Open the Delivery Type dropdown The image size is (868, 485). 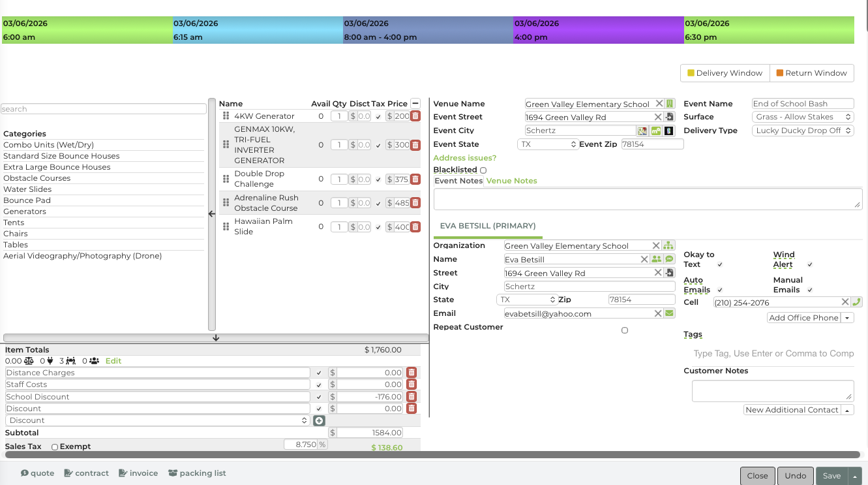tap(803, 131)
